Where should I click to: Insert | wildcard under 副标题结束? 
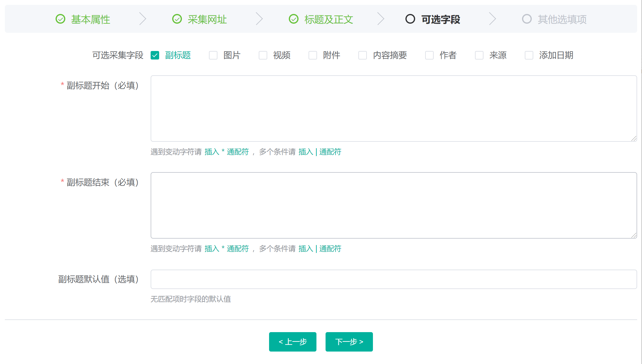(320, 249)
